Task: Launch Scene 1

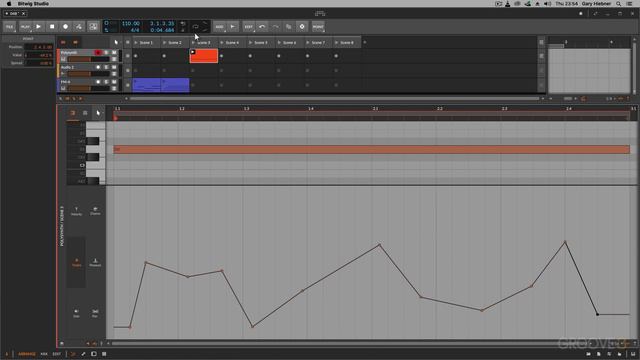Action: (x=136, y=42)
